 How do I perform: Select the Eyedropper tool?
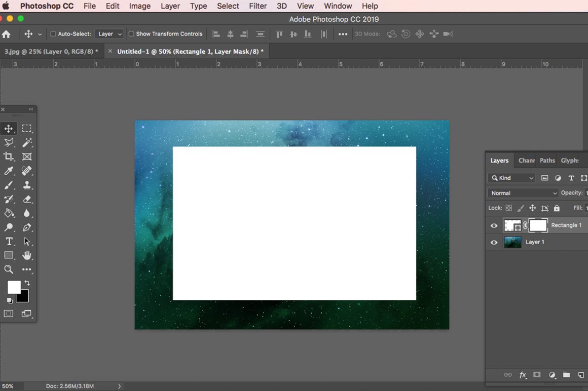[9, 171]
